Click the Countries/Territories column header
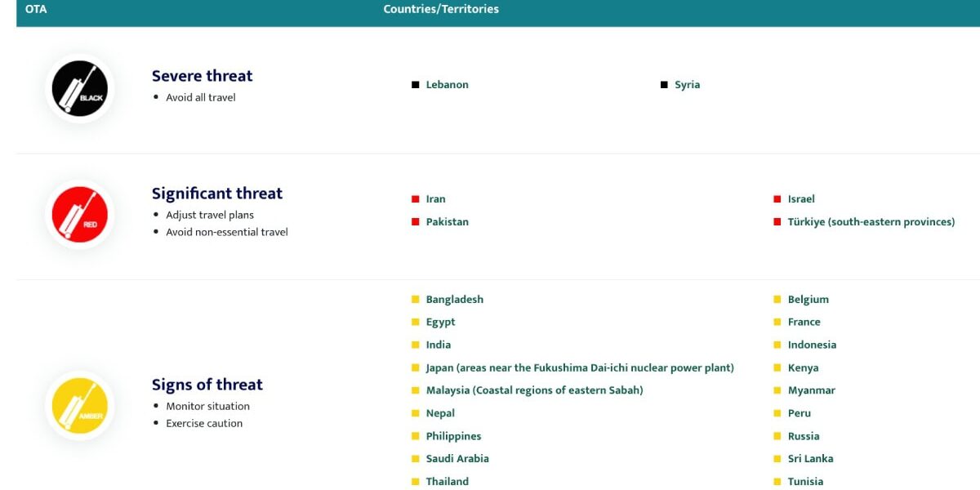The width and height of the screenshot is (980, 490). [440, 9]
